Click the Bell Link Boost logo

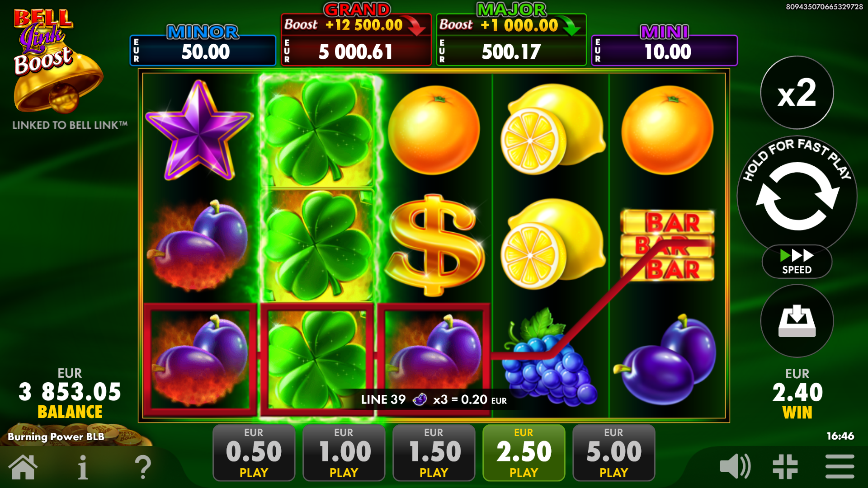point(53,61)
